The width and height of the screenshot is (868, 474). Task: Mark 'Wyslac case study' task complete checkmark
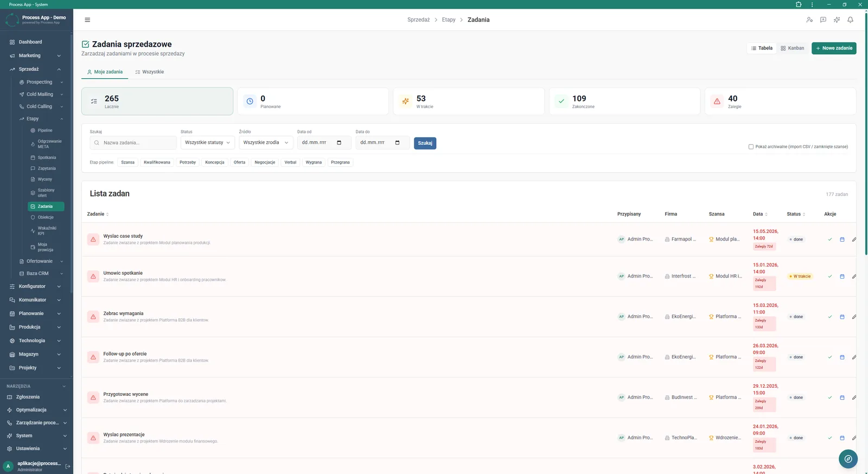point(829,239)
